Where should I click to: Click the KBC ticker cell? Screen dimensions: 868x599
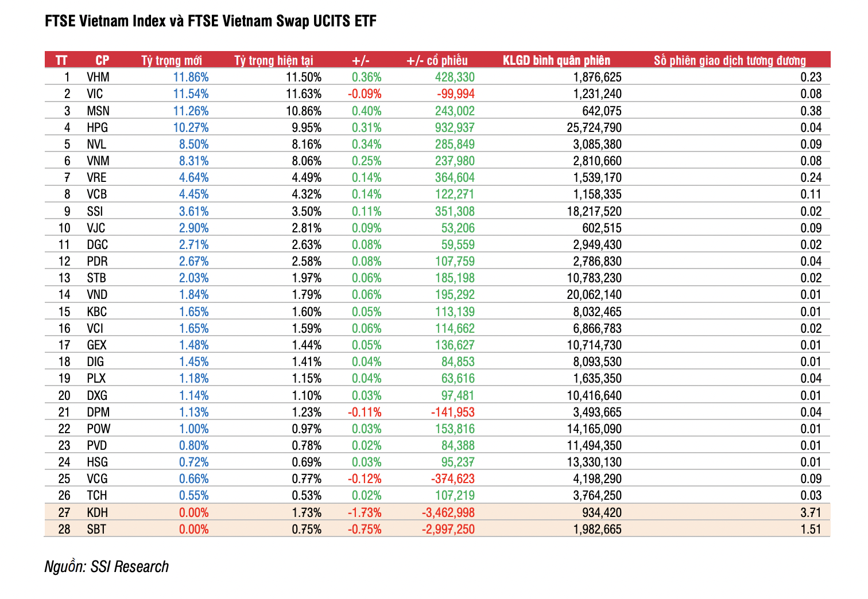[97, 312]
